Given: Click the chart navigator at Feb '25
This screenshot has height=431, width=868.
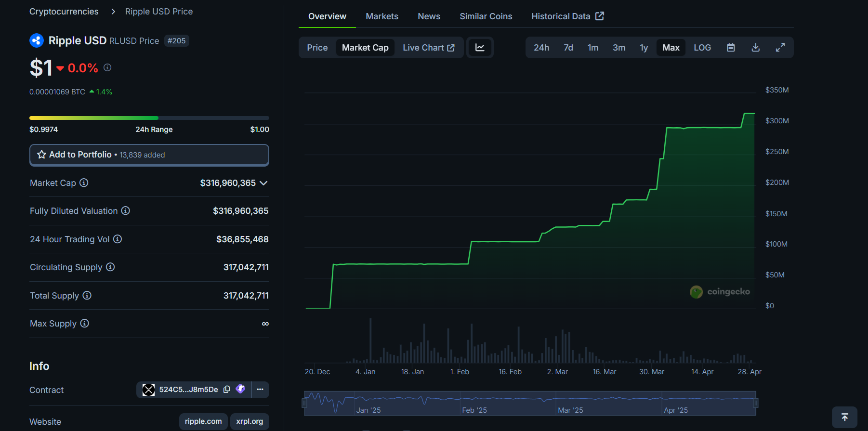Looking at the screenshot, I should [474, 410].
